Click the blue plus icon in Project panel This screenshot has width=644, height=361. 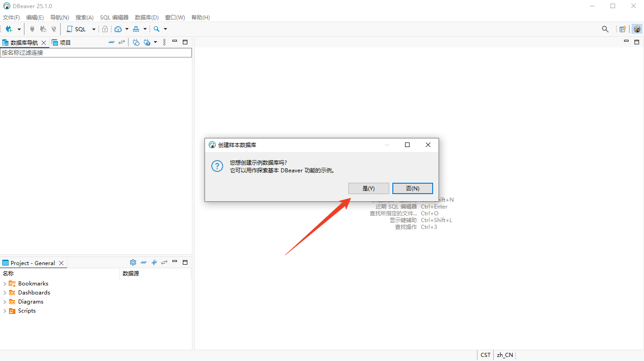(154, 262)
